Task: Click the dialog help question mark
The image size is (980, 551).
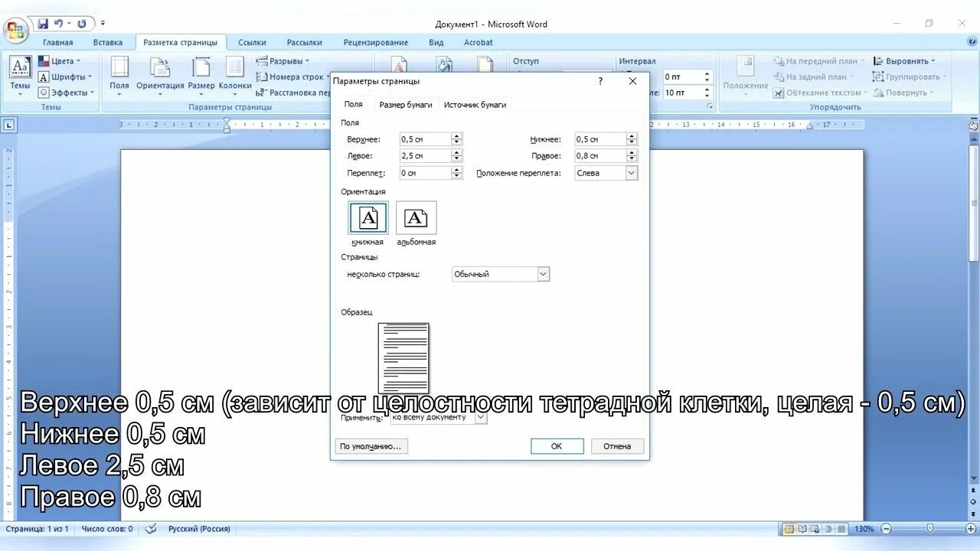Action: point(600,81)
